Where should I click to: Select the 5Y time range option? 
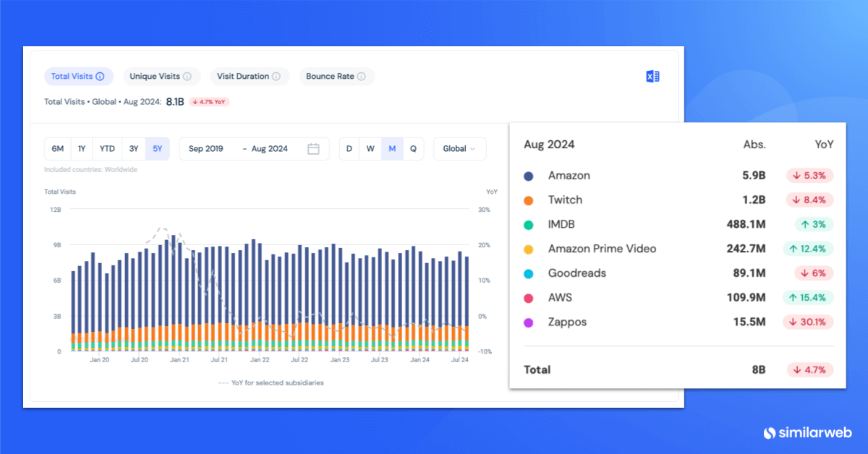coord(158,148)
